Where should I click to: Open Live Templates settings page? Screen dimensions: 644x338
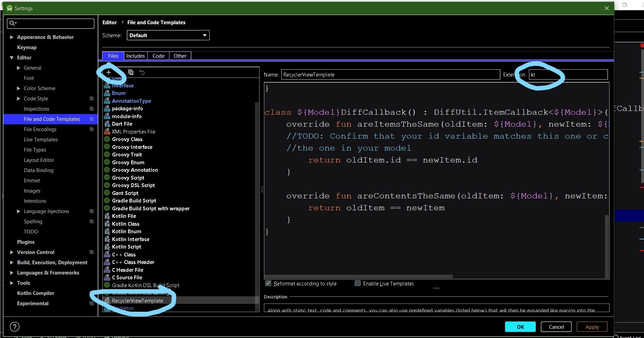[x=41, y=140]
